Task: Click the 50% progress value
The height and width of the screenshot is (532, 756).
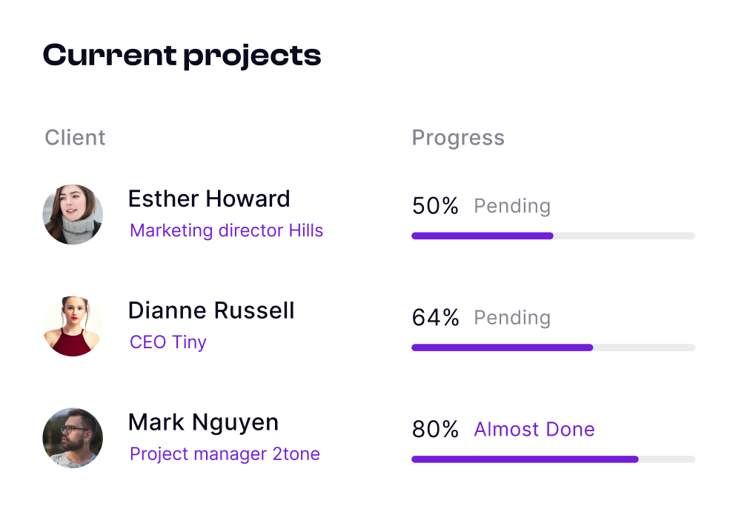Action: (x=435, y=206)
